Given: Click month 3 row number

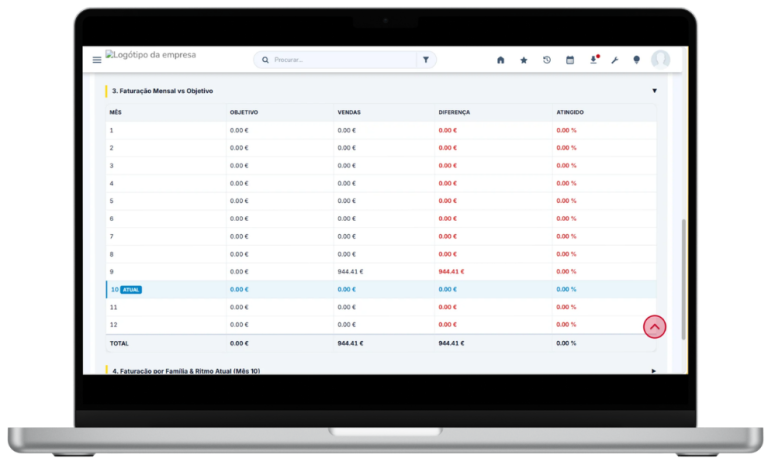Looking at the screenshot, I should (x=112, y=166).
